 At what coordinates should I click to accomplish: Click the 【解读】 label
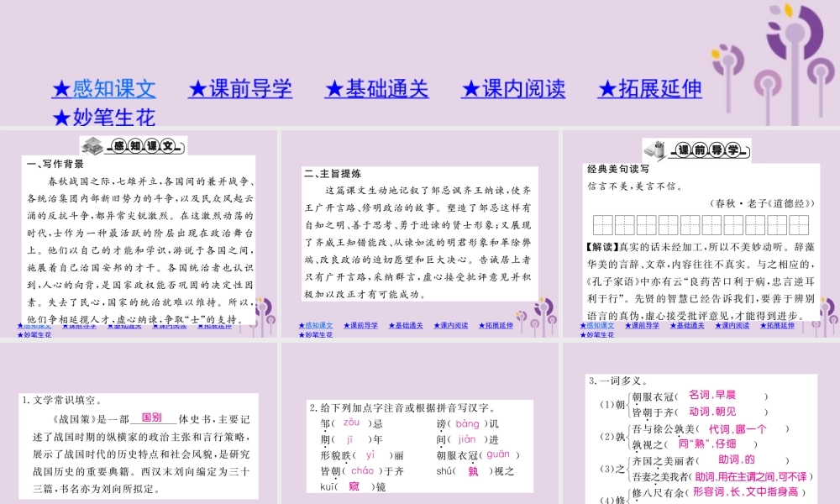point(602,247)
